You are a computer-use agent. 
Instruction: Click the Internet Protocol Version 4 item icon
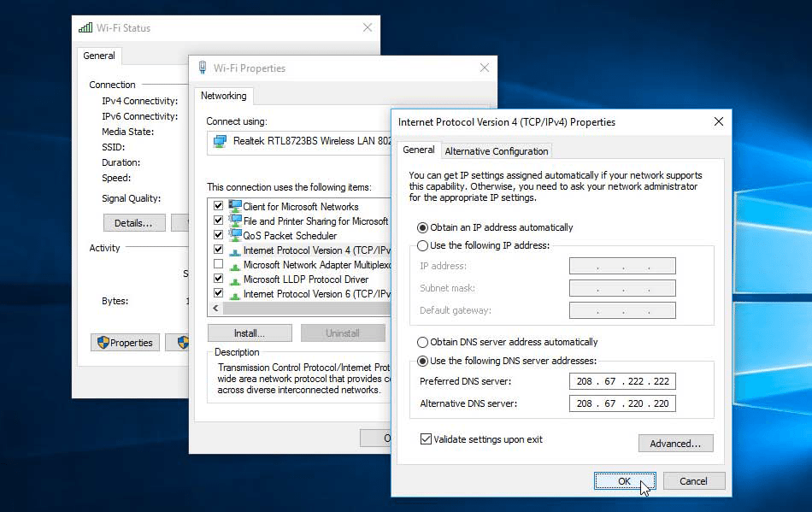pos(235,251)
